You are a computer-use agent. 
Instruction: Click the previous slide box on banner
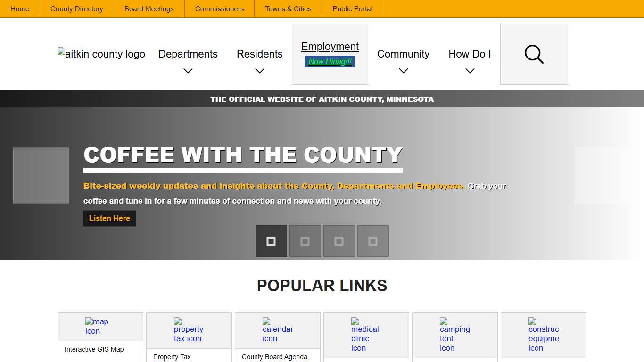click(x=41, y=175)
